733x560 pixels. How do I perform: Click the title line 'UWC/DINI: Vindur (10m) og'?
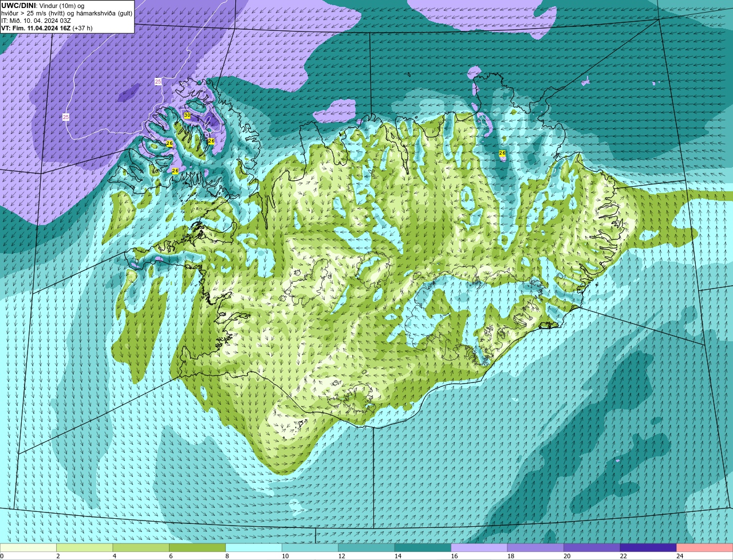point(43,6)
